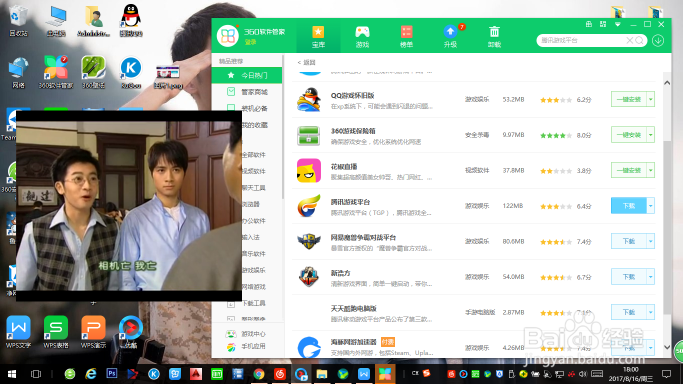
Task: Expand install options for 360游戏保险箱
Action: coord(651,135)
